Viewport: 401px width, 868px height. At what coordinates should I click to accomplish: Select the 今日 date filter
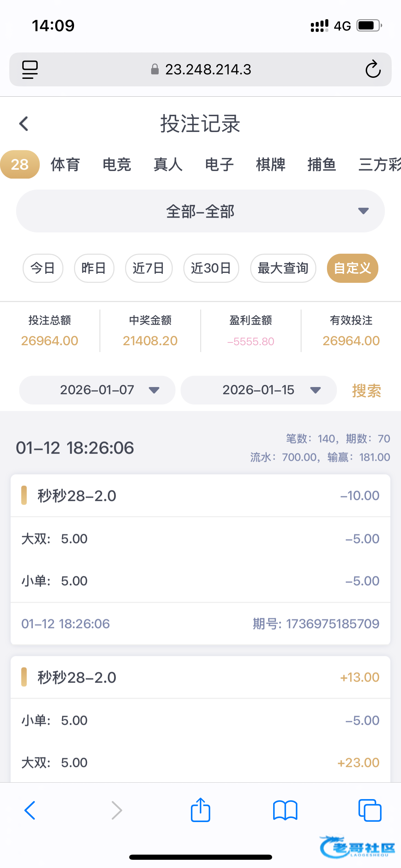(x=43, y=268)
